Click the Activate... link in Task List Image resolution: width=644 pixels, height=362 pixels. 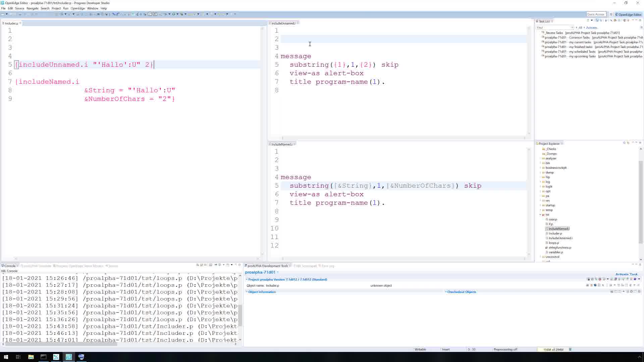tap(592, 27)
